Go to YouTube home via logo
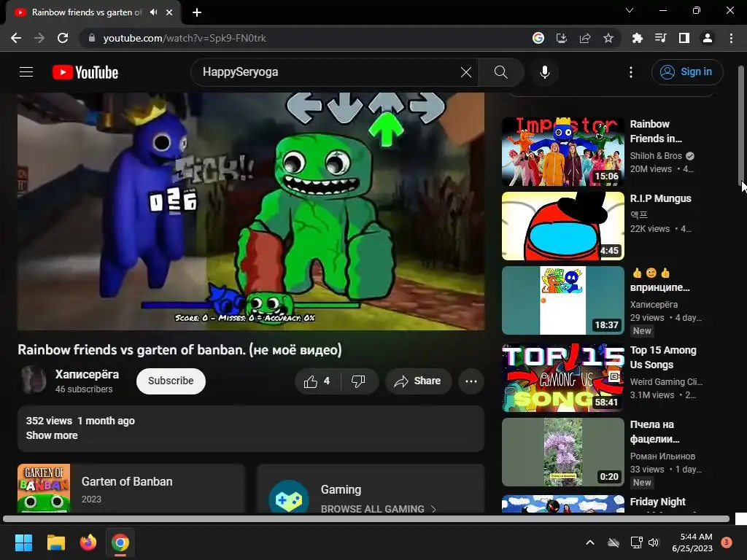This screenshot has width=747, height=560. (85, 72)
